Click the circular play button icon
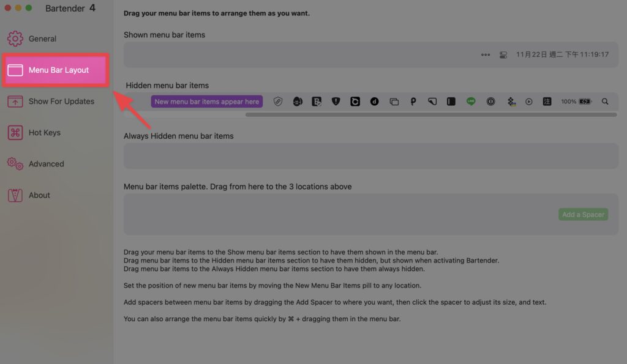The image size is (627, 364). tap(528, 102)
